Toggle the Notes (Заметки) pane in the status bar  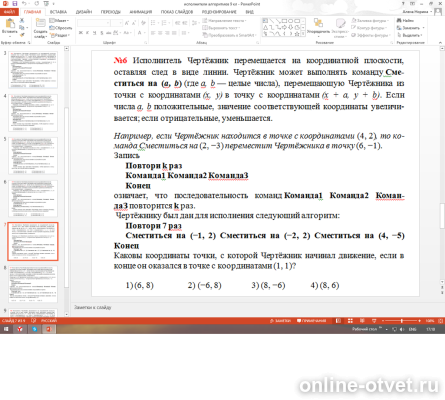280,321
